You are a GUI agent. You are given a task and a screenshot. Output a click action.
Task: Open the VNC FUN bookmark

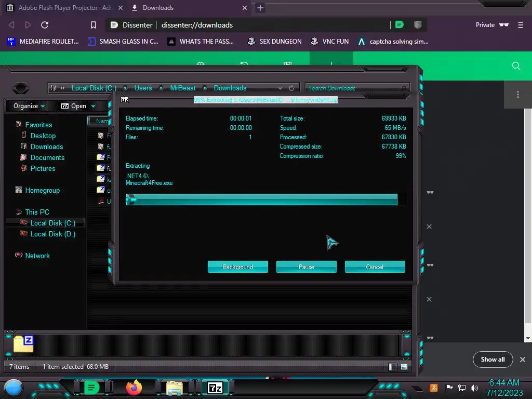[330, 42]
